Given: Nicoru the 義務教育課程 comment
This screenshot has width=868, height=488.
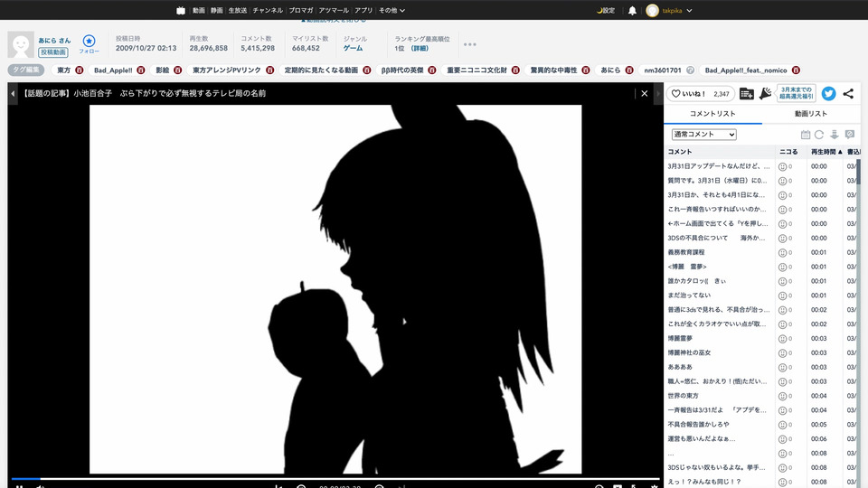Looking at the screenshot, I should coord(782,253).
